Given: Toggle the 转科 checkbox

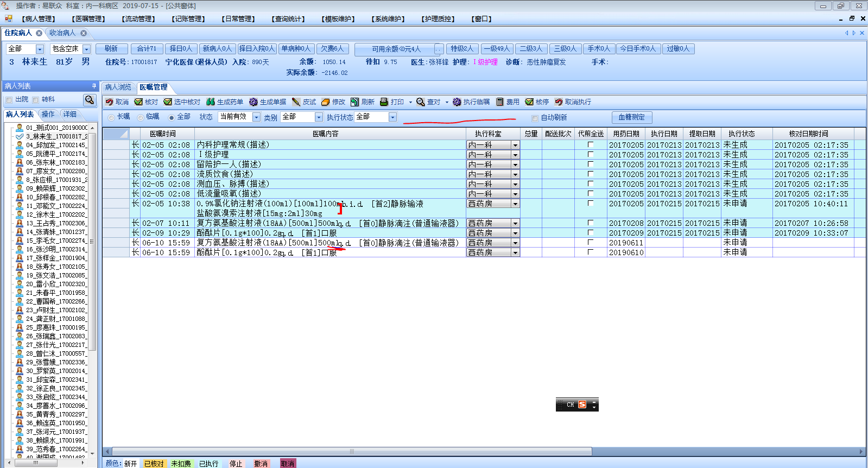Looking at the screenshot, I should [35, 100].
